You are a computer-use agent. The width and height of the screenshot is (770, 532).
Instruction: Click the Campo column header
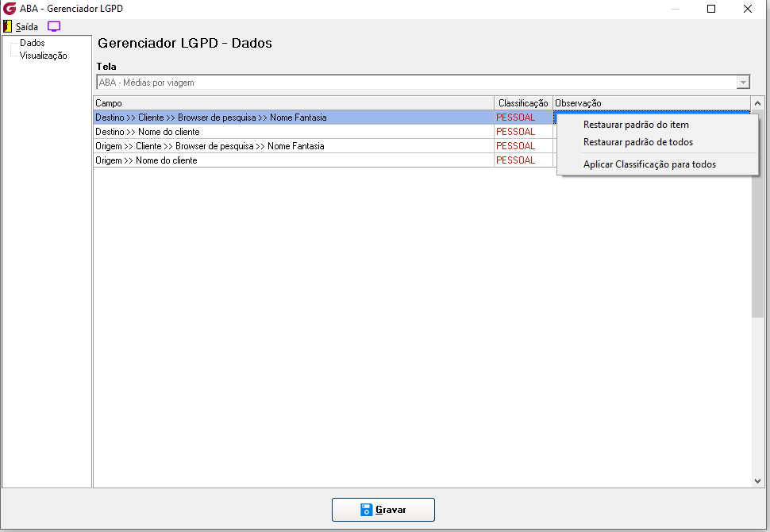point(294,103)
